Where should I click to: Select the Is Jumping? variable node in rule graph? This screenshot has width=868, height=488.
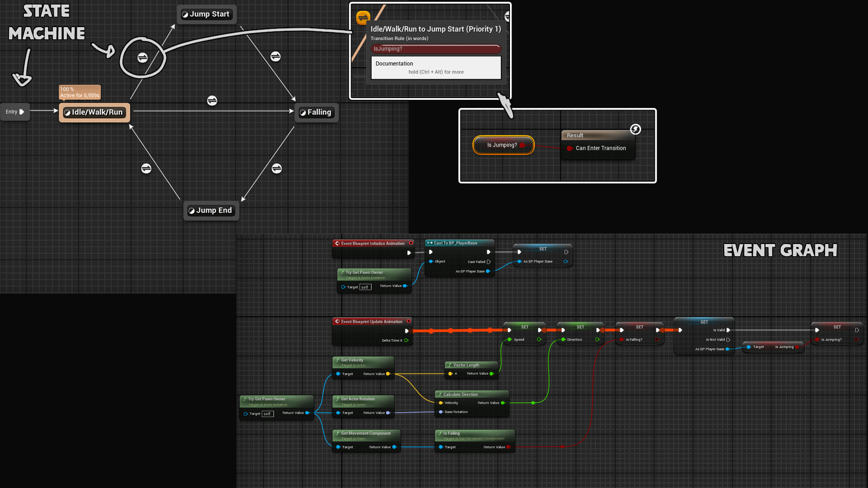pyautogui.click(x=503, y=145)
